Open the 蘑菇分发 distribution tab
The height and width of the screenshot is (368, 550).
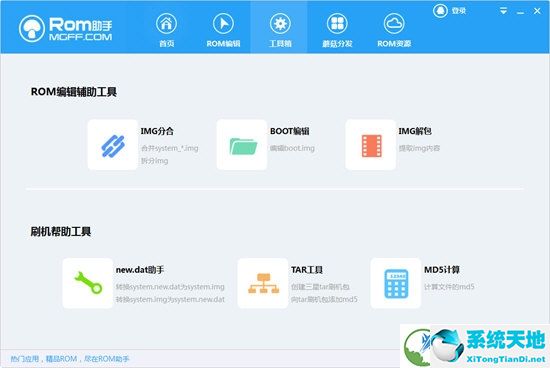[x=337, y=30]
